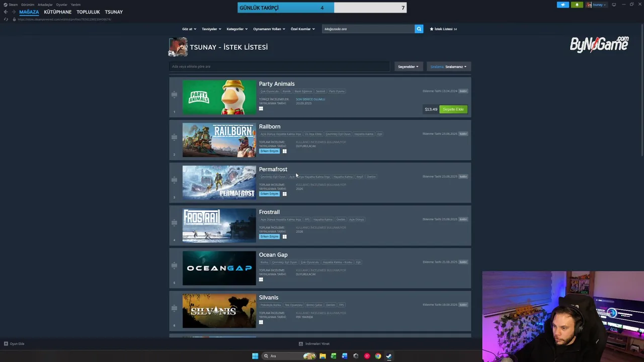Screen dimensions: 644x362
Task: Open the Party Animals capsule image
Action: [x=219, y=97]
